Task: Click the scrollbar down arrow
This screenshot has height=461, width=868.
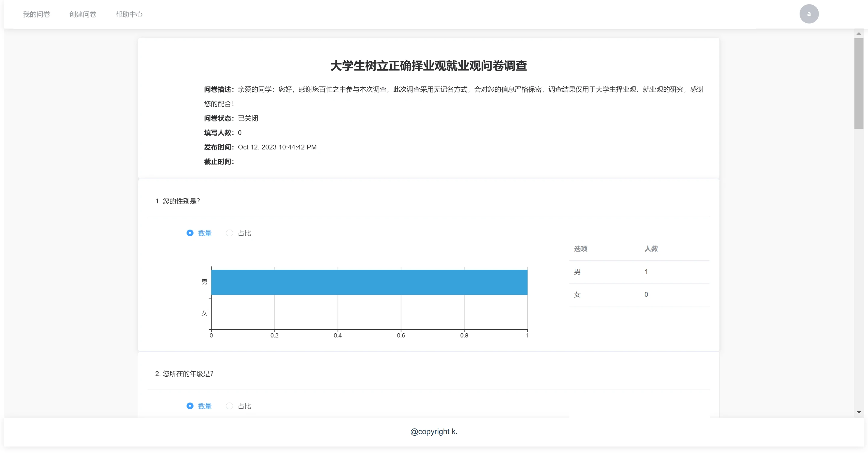Action: [x=859, y=412]
